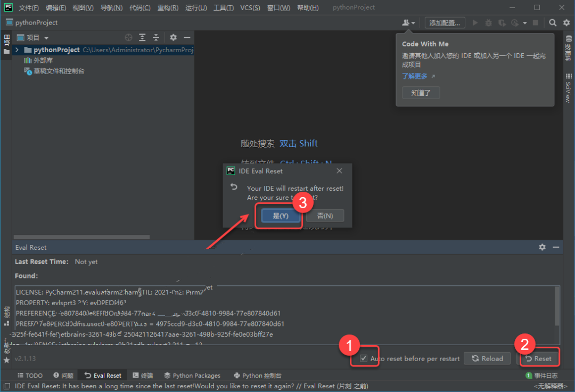Click 知道了 in Code With Me popup
The image size is (575, 392).
click(x=421, y=93)
